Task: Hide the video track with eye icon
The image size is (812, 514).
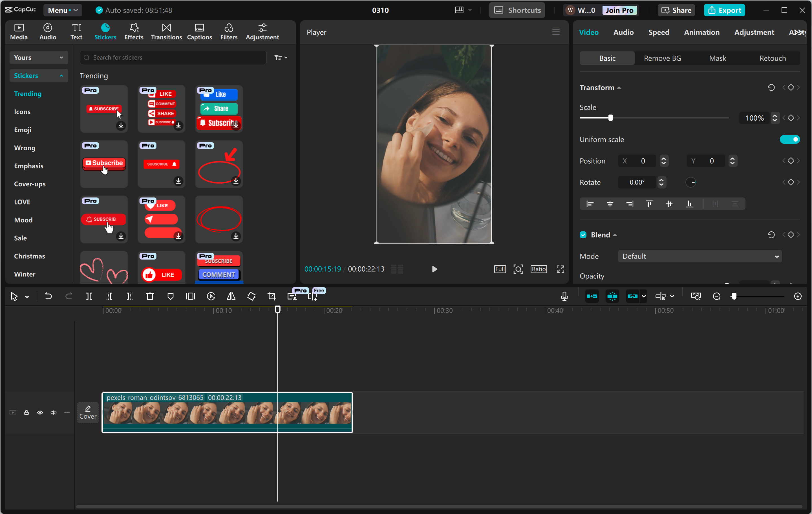Action: tap(40, 412)
